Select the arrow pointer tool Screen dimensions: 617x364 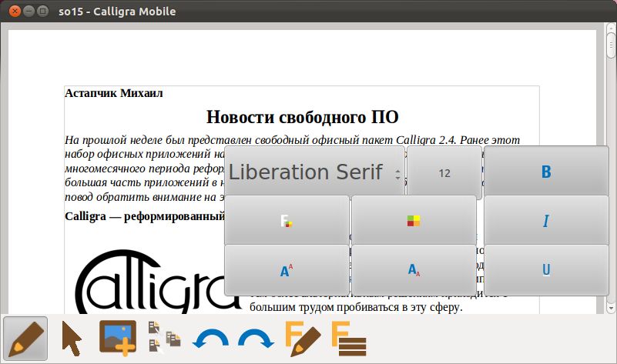coord(72,339)
